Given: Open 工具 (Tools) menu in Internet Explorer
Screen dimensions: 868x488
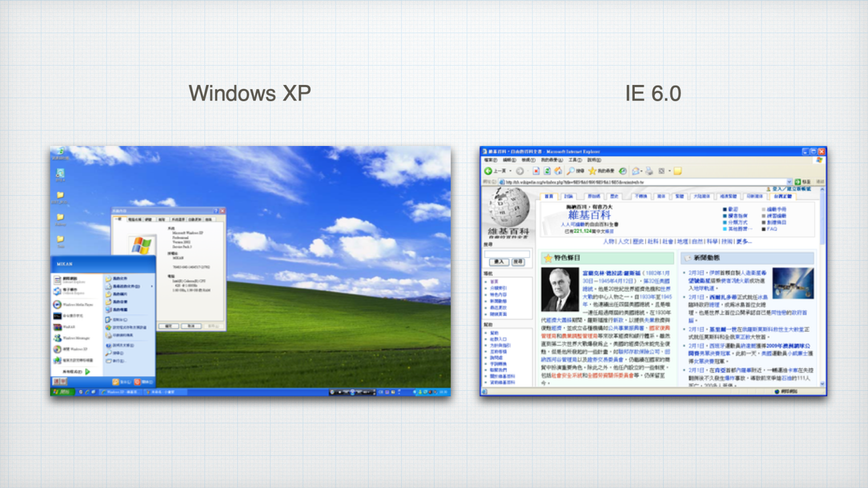Looking at the screenshot, I should click(x=575, y=160).
